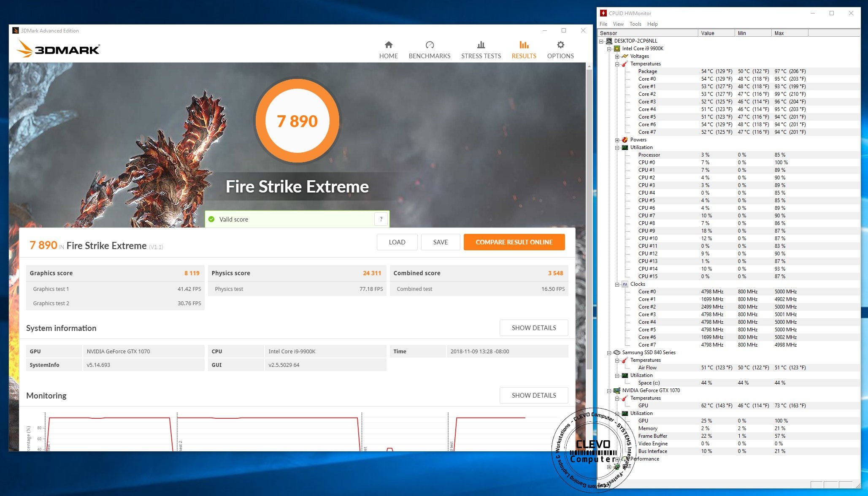
Task: Click the thermometer icon for CPU Temperatures
Action: point(625,64)
